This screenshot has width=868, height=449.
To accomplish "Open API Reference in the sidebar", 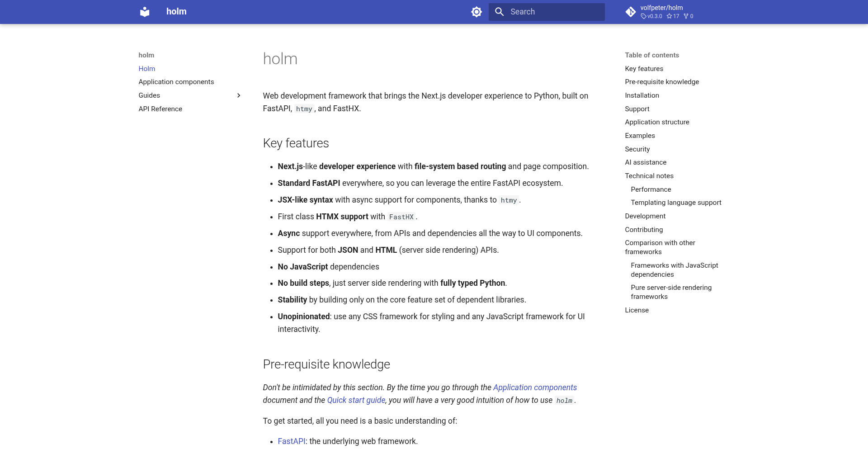I will [160, 109].
